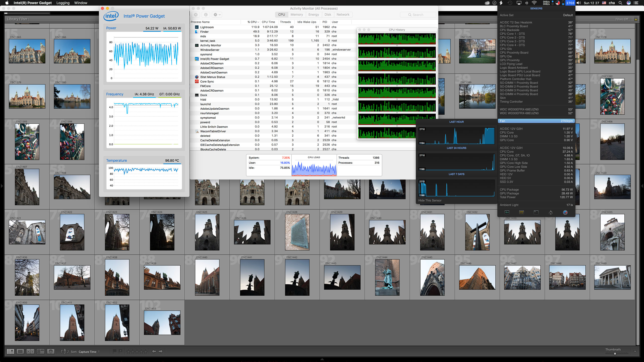Open iStat CPU pie chart menu

558,3
